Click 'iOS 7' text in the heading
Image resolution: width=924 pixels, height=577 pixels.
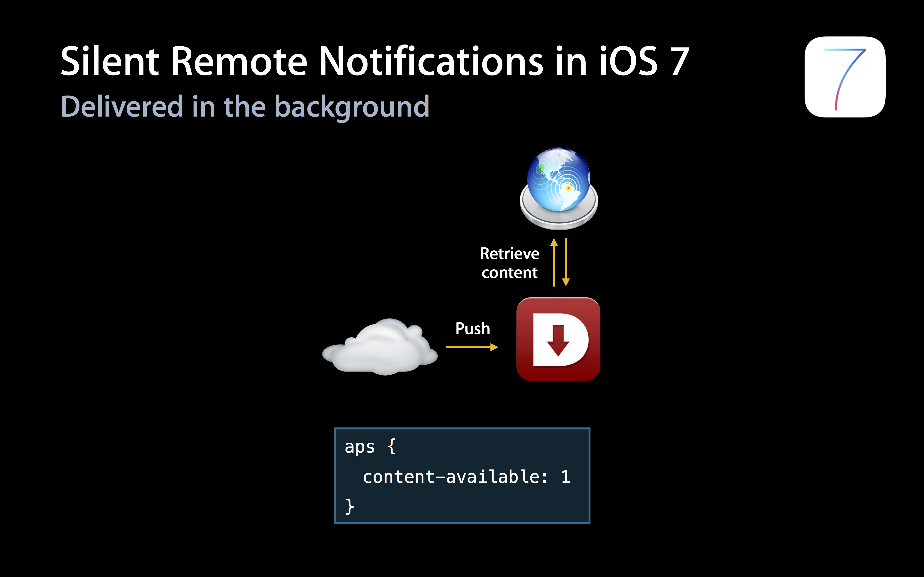[x=643, y=61]
